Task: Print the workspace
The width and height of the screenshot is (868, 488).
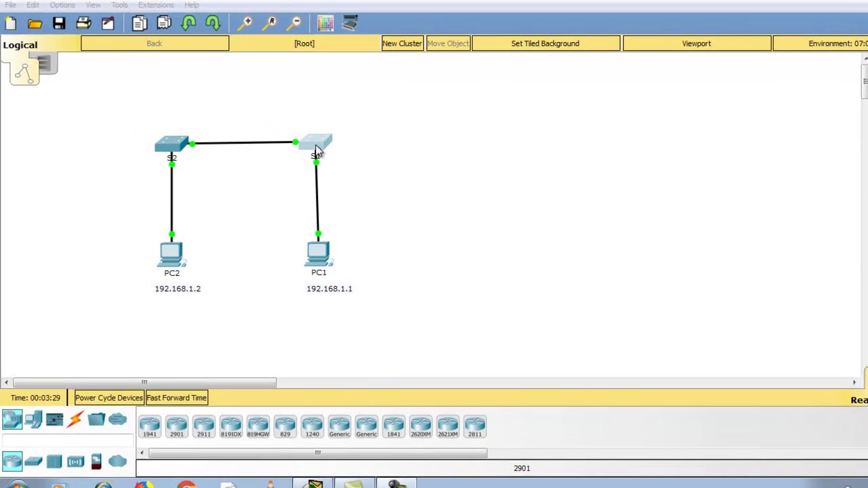Action: (83, 24)
